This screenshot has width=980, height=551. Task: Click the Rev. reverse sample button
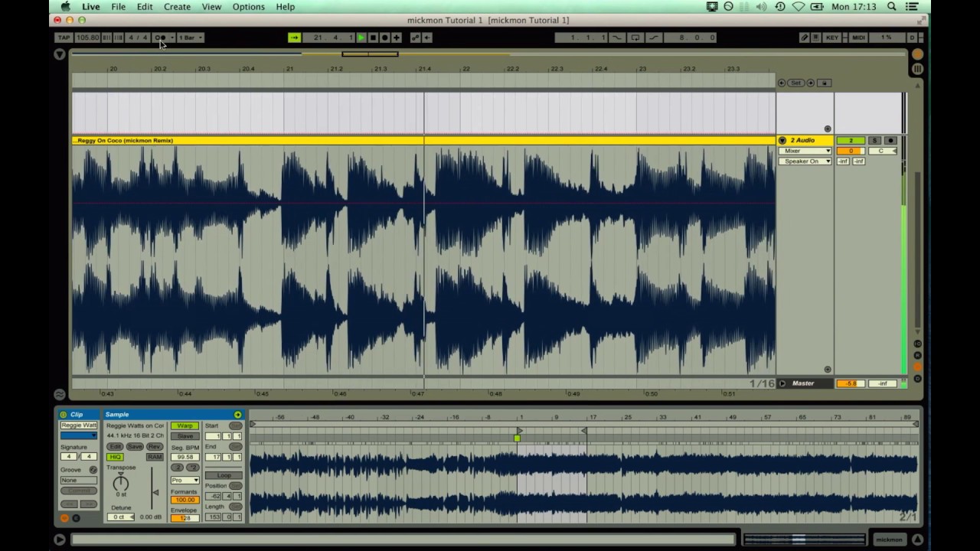tap(155, 447)
